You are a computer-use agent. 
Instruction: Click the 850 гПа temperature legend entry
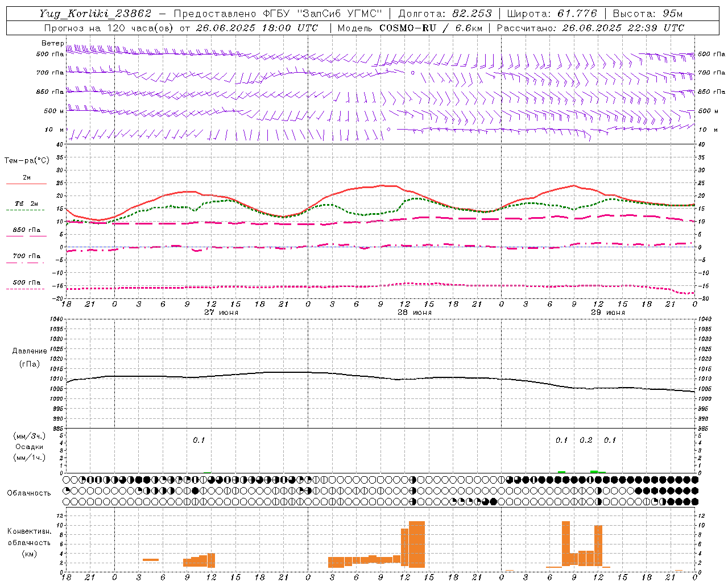click(x=27, y=230)
